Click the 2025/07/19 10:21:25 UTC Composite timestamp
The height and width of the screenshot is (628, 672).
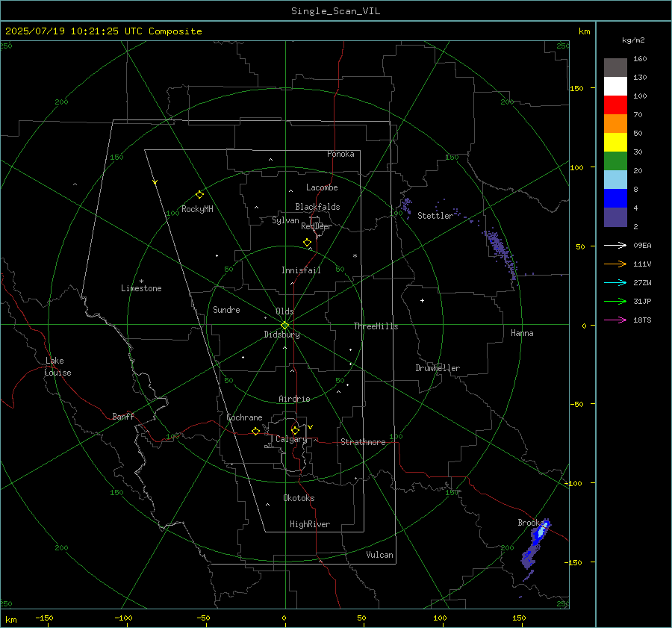tap(103, 31)
